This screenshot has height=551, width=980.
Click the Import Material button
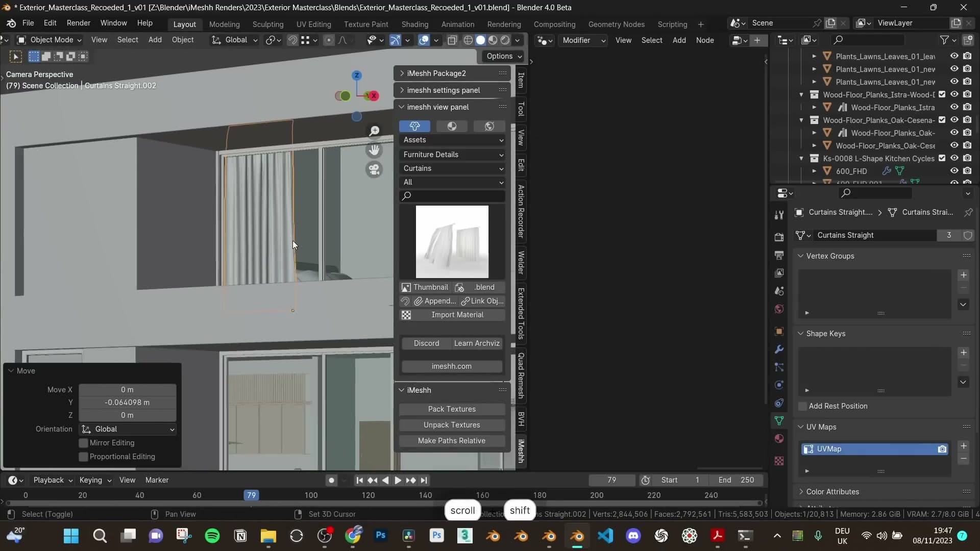tap(452, 315)
